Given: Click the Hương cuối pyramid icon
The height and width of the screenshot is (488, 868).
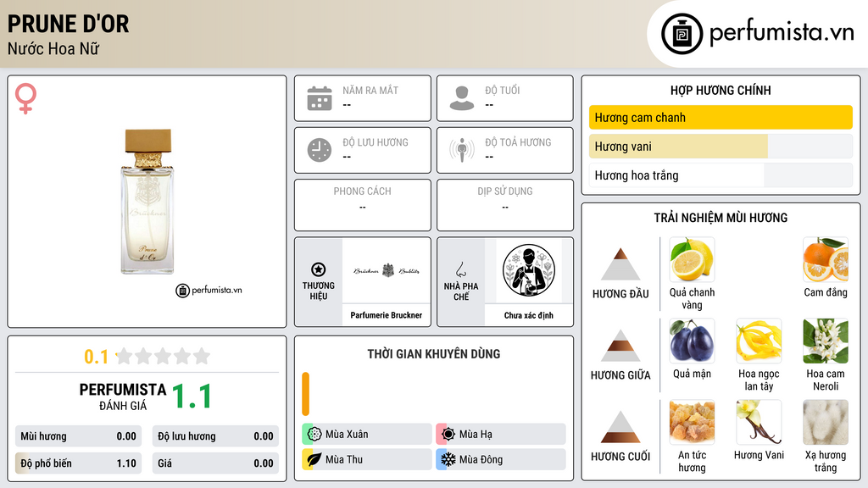Looking at the screenshot, I should 620,427.
